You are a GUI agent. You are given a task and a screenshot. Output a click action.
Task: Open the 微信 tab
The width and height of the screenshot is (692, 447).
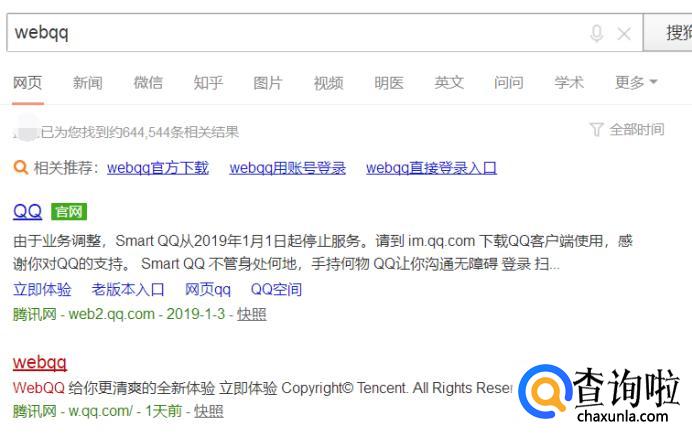coord(148,83)
